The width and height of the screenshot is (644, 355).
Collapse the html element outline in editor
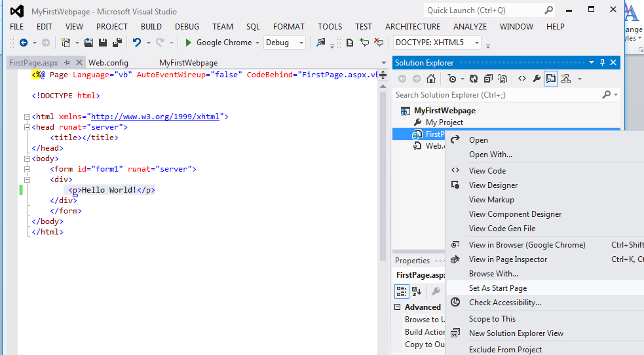27,117
